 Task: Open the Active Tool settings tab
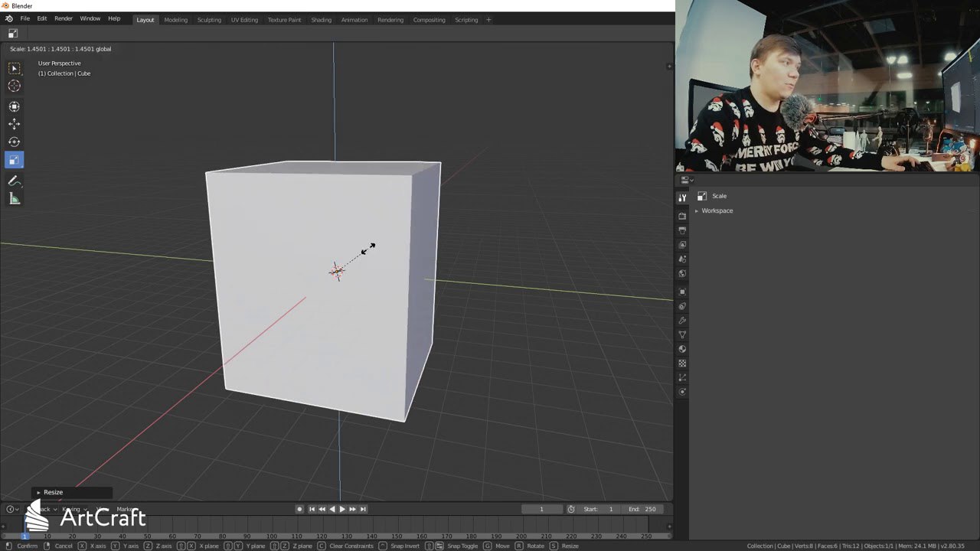tap(682, 197)
